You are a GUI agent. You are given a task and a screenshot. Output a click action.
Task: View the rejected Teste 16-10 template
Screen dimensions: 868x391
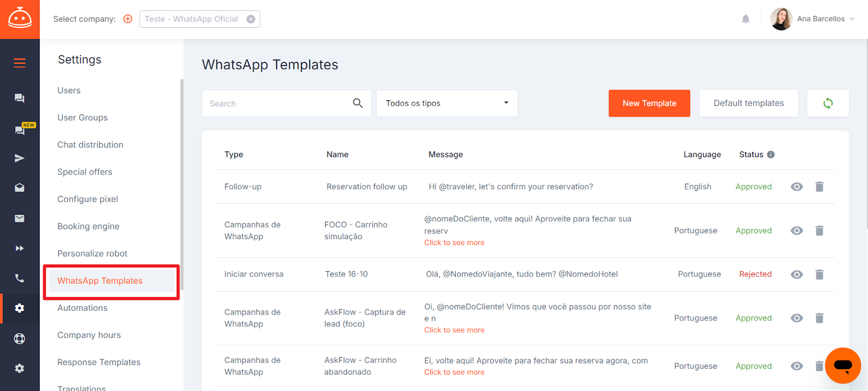coord(796,274)
